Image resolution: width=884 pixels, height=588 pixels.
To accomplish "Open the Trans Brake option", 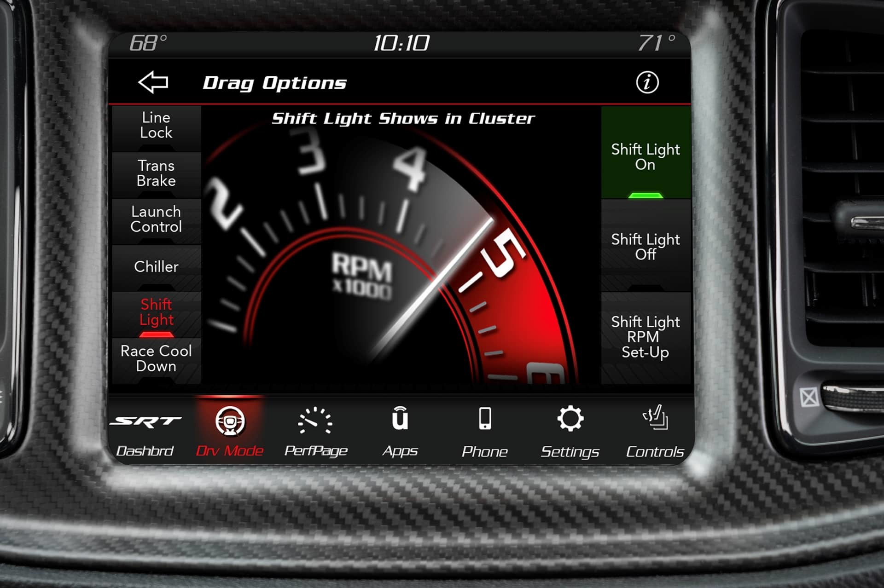I will [157, 173].
